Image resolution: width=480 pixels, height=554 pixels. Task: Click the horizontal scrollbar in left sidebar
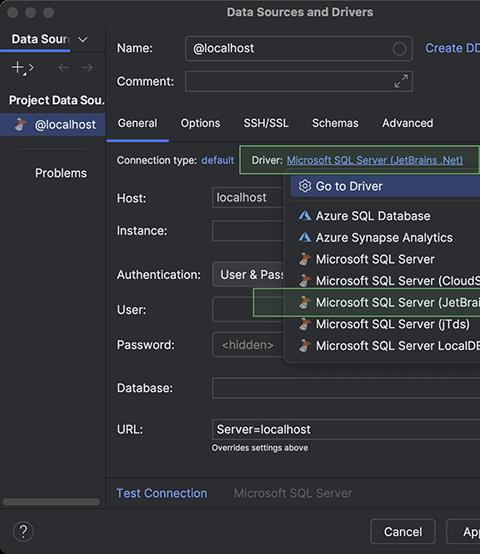tap(51, 502)
